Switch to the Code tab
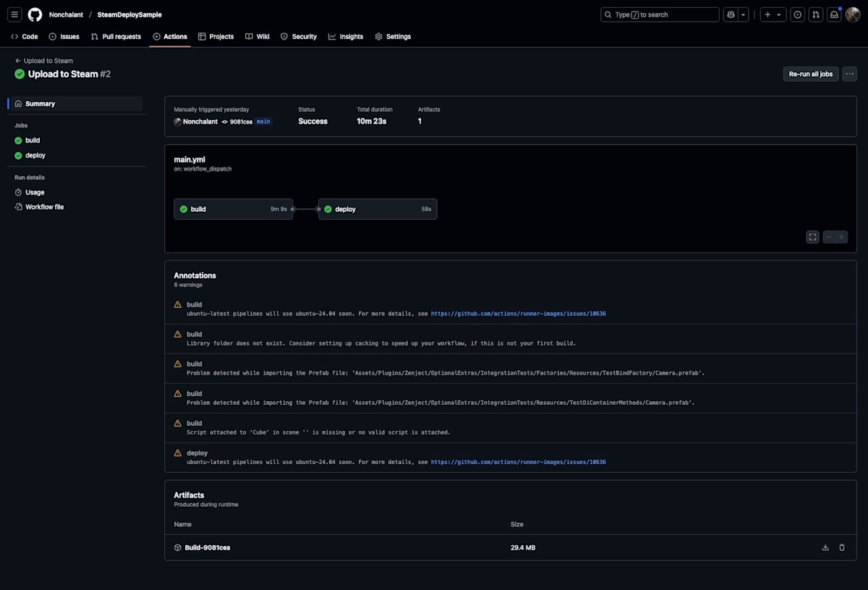Image resolution: width=868 pixels, height=590 pixels. pyautogui.click(x=24, y=36)
